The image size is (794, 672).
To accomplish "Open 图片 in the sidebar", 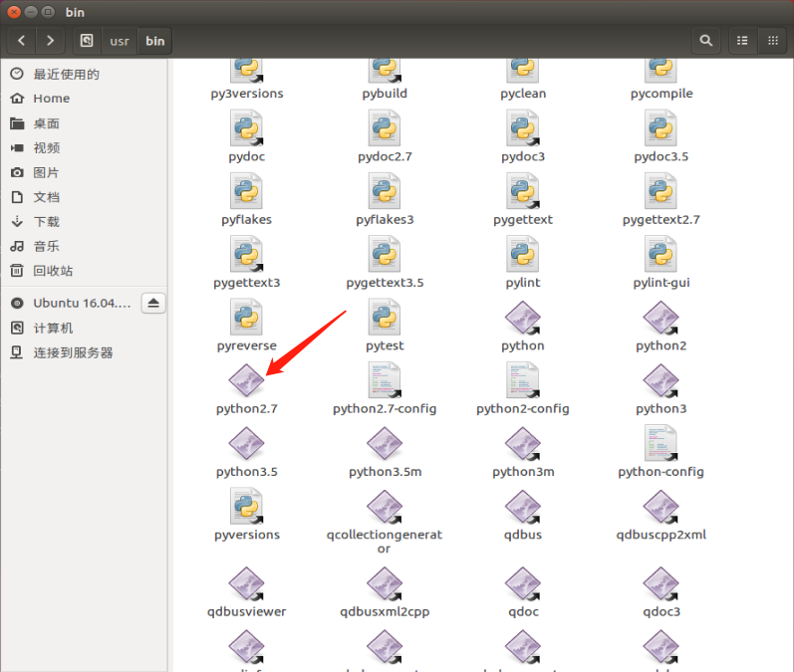I will 84,172.
